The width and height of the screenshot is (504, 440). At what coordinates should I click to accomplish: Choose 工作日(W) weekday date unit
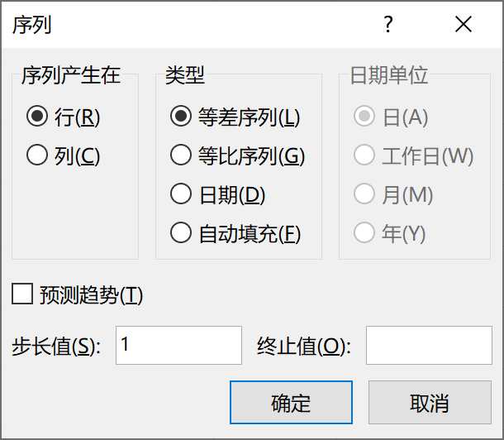pos(364,155)
